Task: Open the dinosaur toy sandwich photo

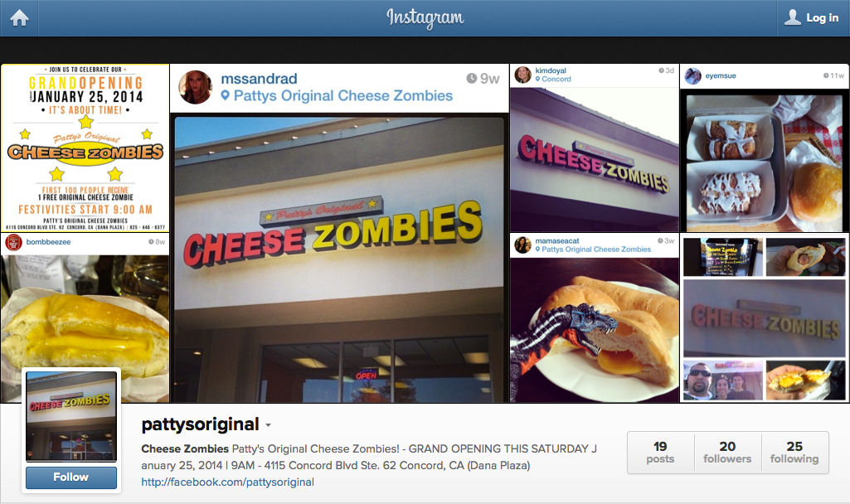Action: [595, 329]
